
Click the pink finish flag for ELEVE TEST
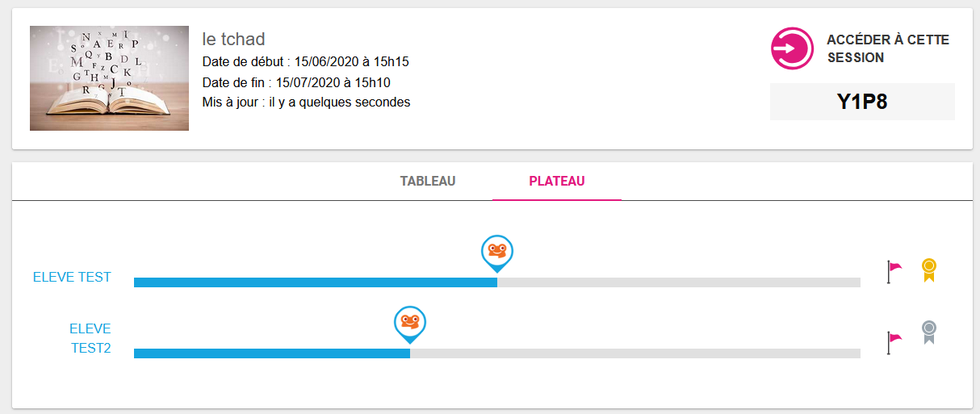[x=894, y=271]
